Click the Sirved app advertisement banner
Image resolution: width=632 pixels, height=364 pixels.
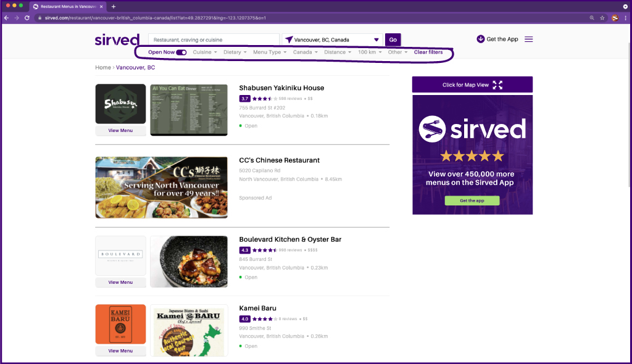click(472, 155)
